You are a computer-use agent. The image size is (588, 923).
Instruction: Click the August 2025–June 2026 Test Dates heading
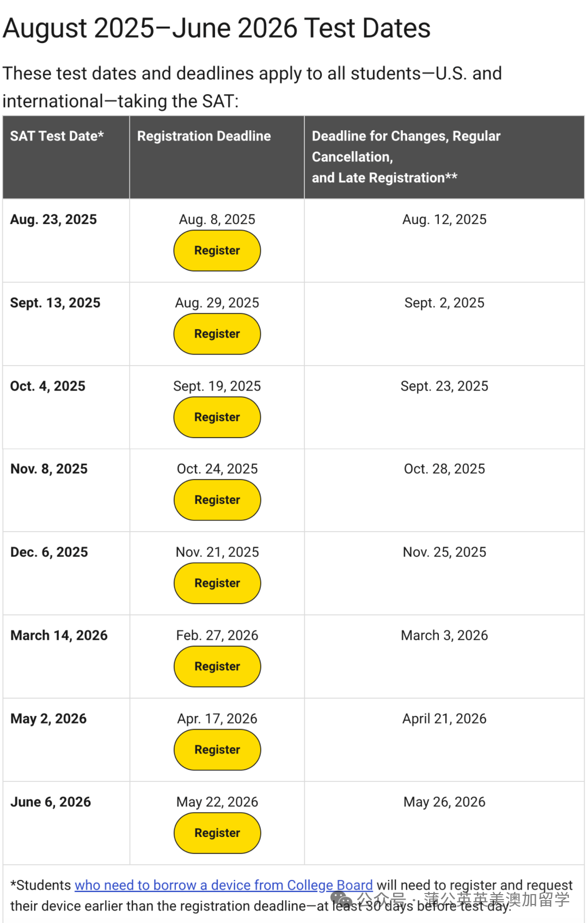pyautogui.click(x=217, y=28)
